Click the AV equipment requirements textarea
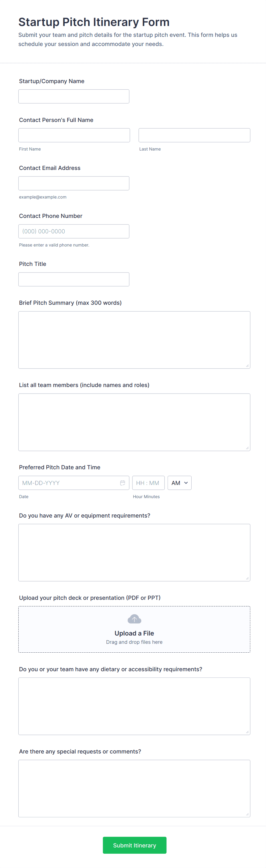The image size is (266, 868). tap(134, 552)
